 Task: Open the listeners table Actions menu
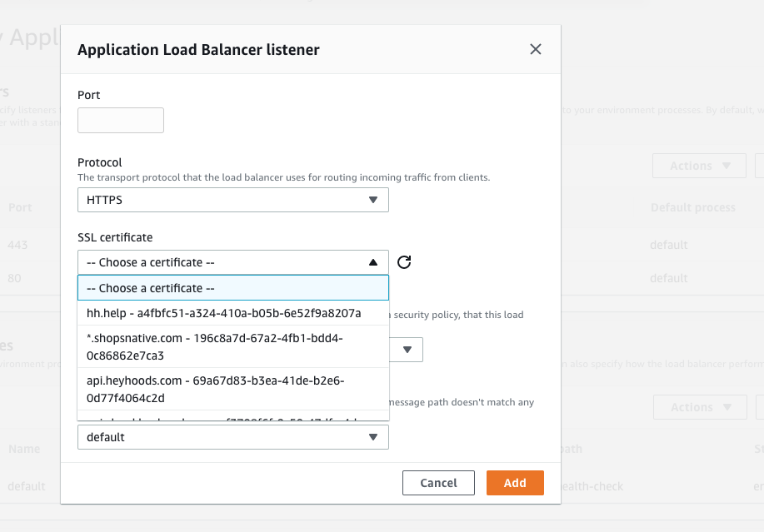click(x=697, y=166)
